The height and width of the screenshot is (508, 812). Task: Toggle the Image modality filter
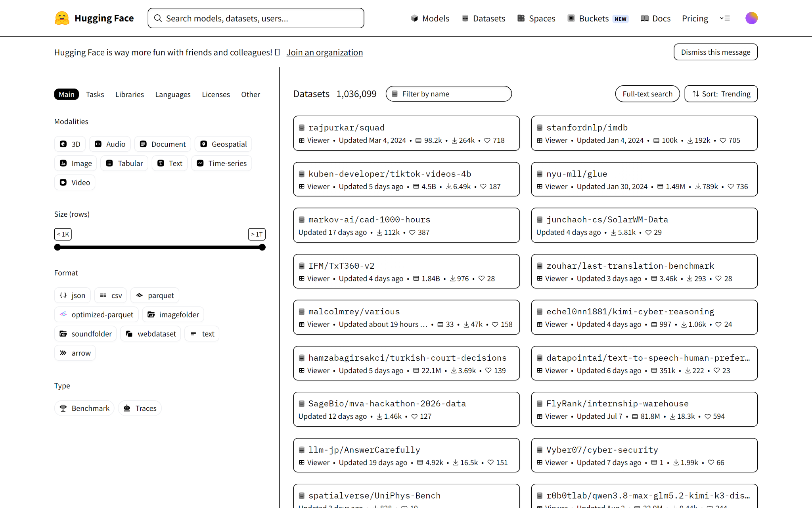tap(76, 163)
